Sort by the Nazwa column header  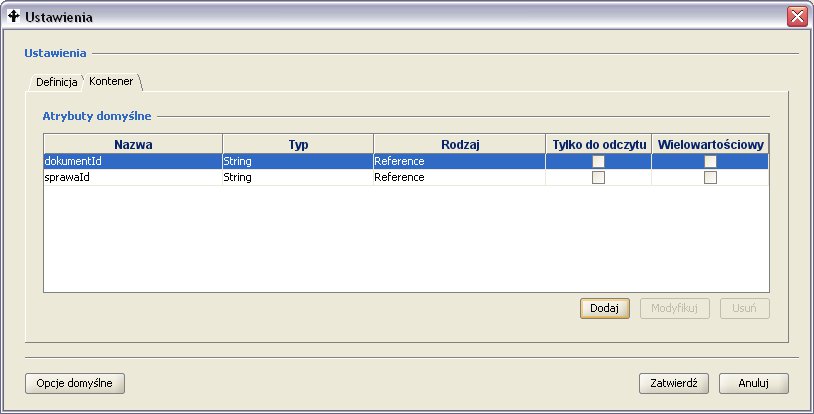click(x=133, y=145)
